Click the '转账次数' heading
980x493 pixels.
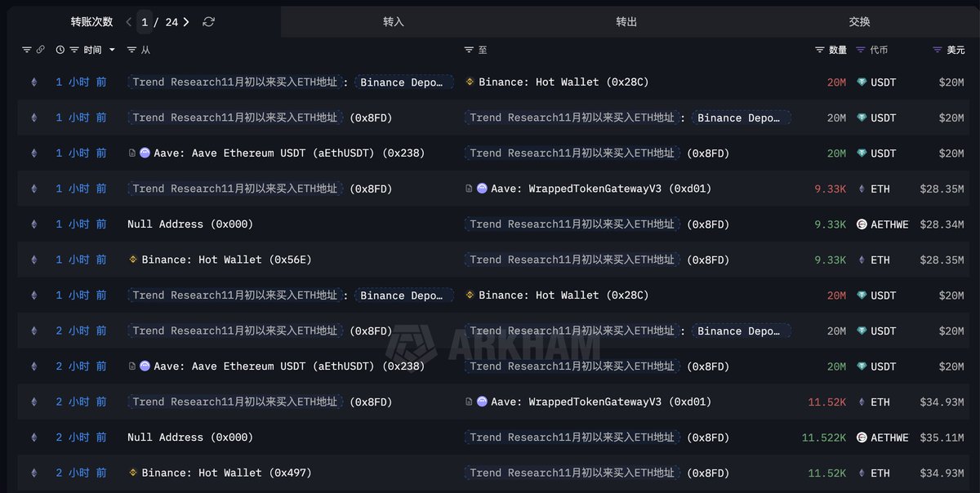point(91,22)
